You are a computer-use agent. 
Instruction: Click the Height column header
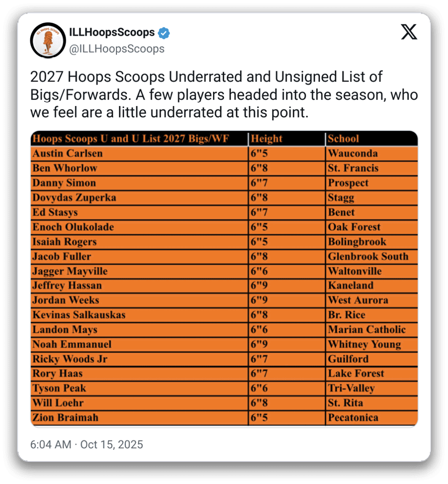tap(266, 139)
